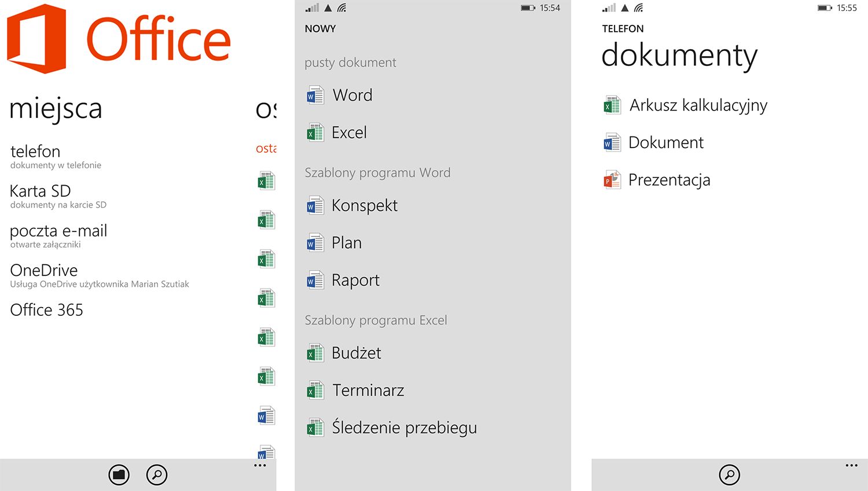Image resolution: width=868 pixels, height=491 pixels.
Task: Open the more options dots on left screen
Action: click(x=260, y=466)
